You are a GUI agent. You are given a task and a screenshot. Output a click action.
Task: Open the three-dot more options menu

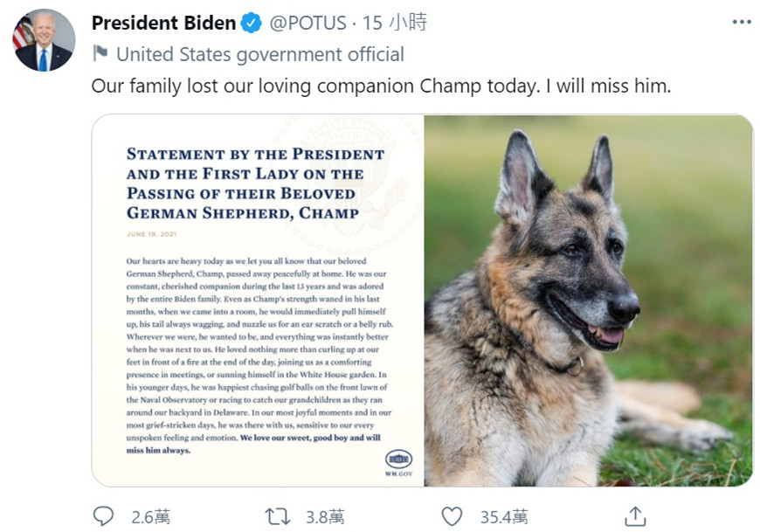pos(742,23)
